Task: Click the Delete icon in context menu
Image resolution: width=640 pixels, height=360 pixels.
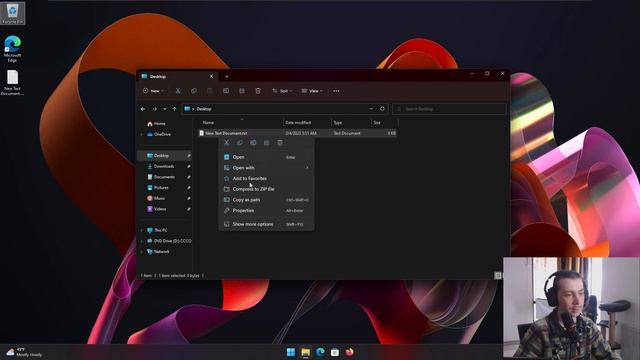Action: (280, 143)
